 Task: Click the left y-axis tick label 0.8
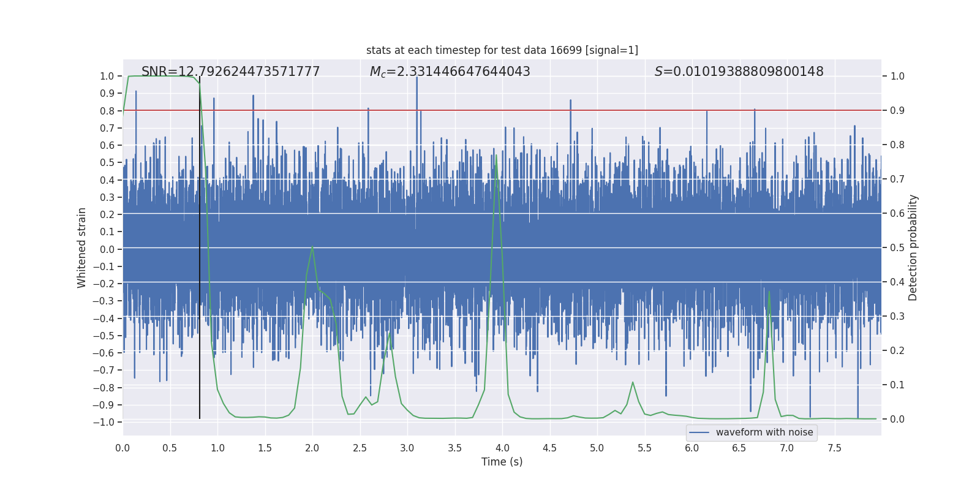tap(107, 111)
